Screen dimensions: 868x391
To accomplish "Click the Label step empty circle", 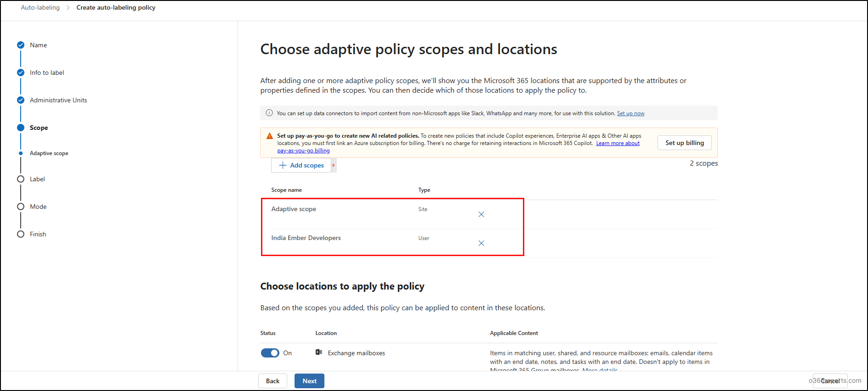I will pos(21,179).
